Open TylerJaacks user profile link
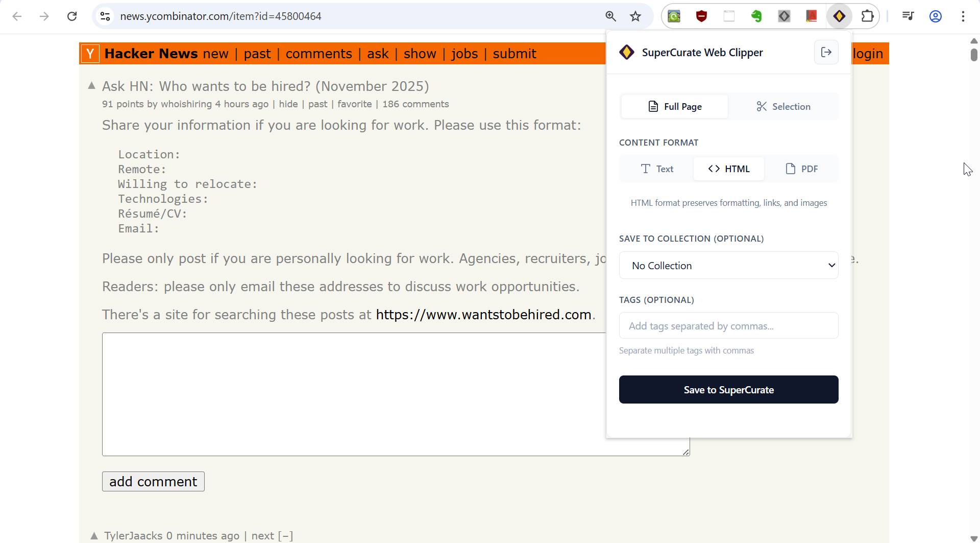Screen dimensions: 980x543 pyautogui.click(x=134, y=536)
